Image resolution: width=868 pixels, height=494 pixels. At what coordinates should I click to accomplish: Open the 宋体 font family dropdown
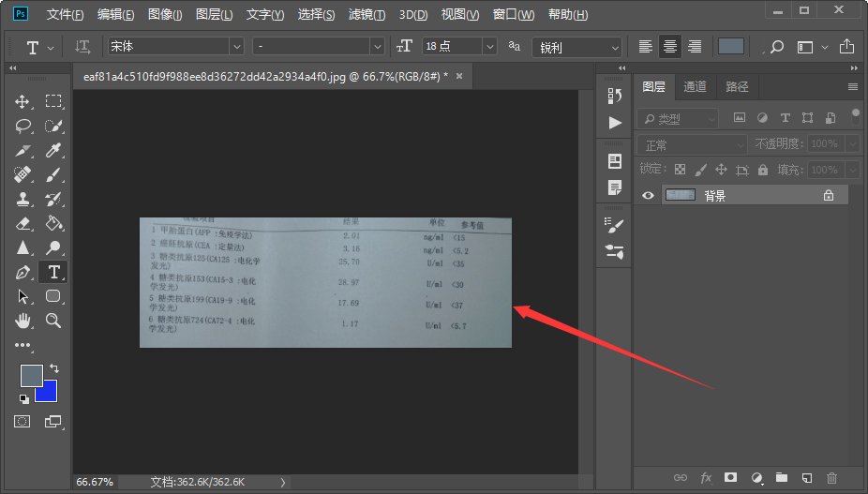pos(236,47)
